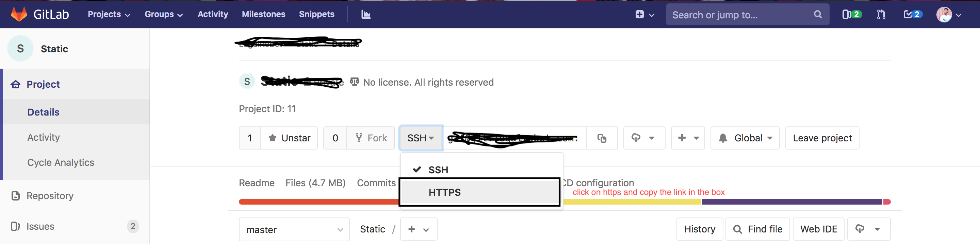
Task: Unstar the Static project
Action: coord(289,138)
